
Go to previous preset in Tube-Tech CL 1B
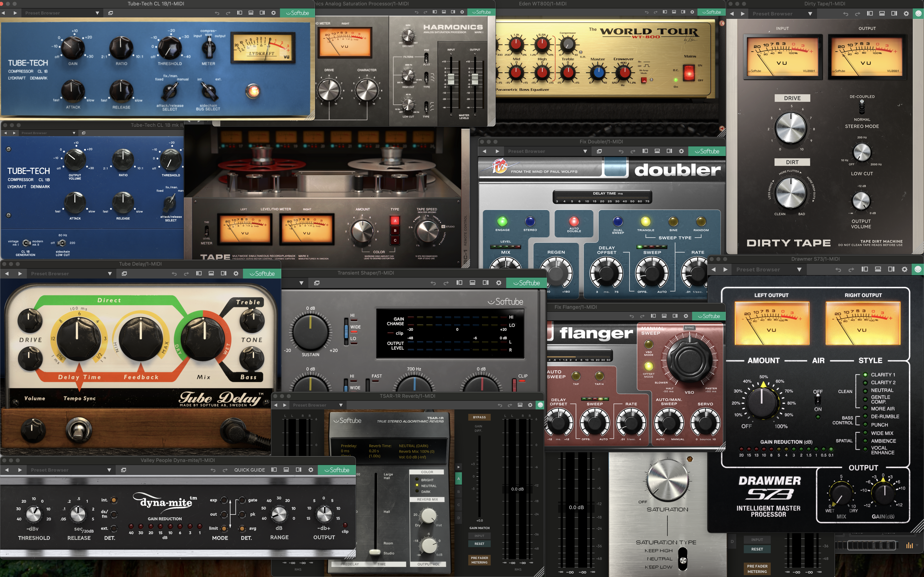(3, 13)
